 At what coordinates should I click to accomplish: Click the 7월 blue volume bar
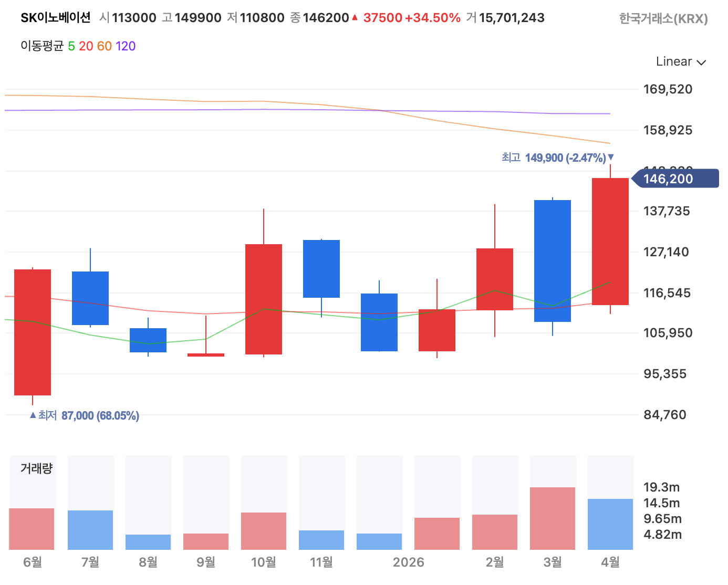[90, 530]
